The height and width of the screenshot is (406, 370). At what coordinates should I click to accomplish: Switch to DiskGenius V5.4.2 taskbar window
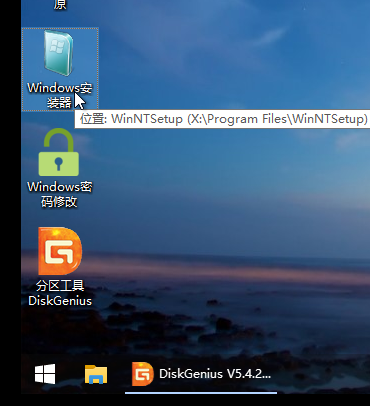pos(201,374)
